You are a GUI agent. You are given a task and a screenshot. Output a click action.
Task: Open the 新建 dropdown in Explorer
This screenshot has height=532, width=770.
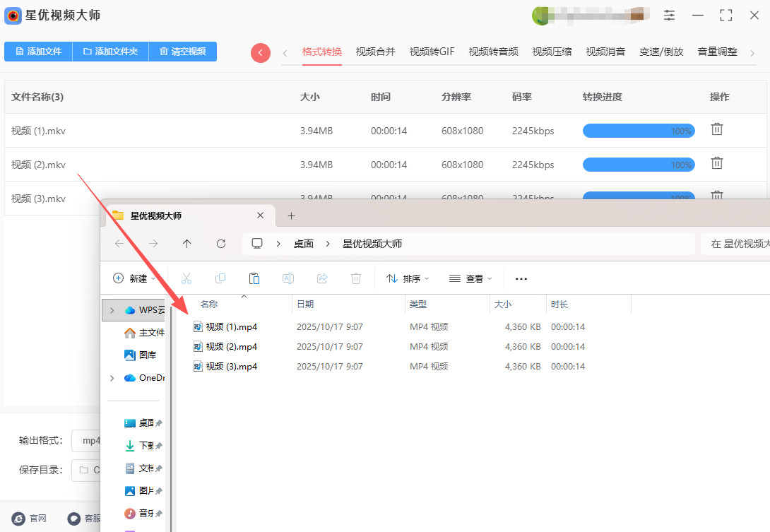[x=134, y=278]
